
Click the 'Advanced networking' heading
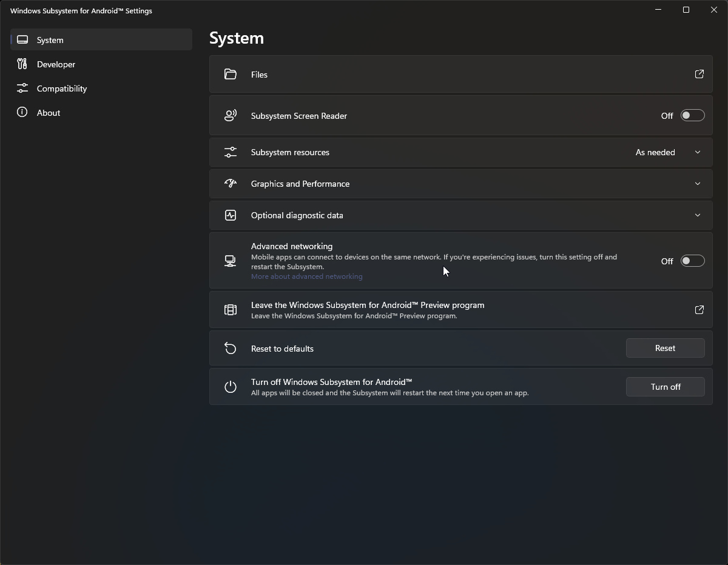pyautogui.click(x=292, y=246)
